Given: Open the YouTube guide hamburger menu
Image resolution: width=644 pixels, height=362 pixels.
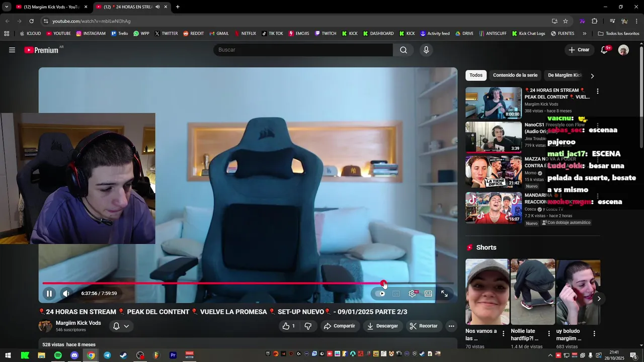Looking at the screenshot, I should [x=12, y=50].
